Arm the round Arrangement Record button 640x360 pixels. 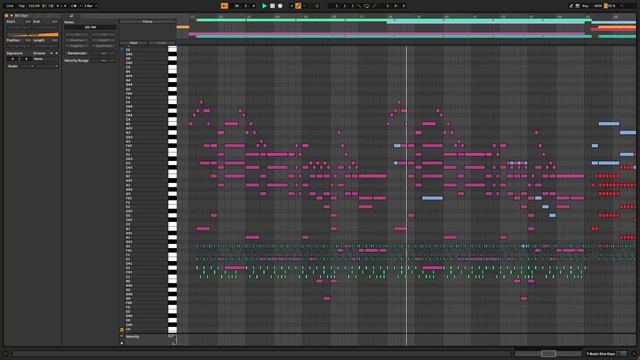pos(280,6)
